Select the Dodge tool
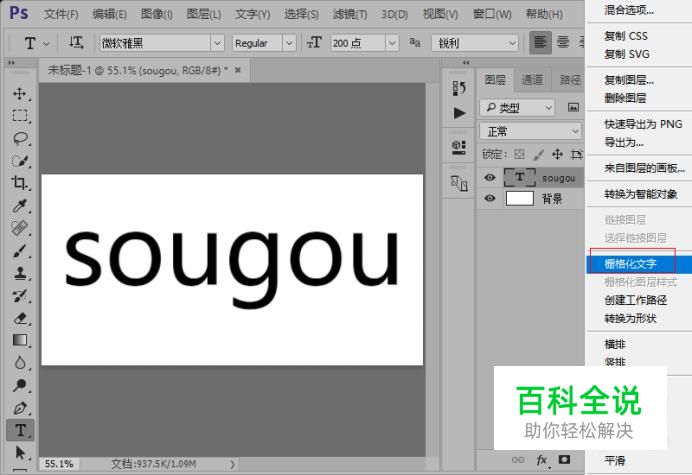The width and height of the screenshot is (692, 475). point(19,385)
